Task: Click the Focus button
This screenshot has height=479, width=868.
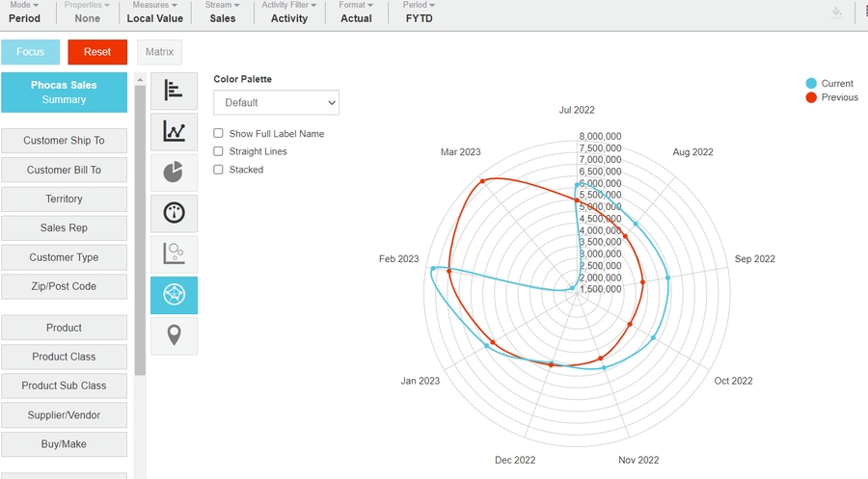Action: [x=30, y=52]
